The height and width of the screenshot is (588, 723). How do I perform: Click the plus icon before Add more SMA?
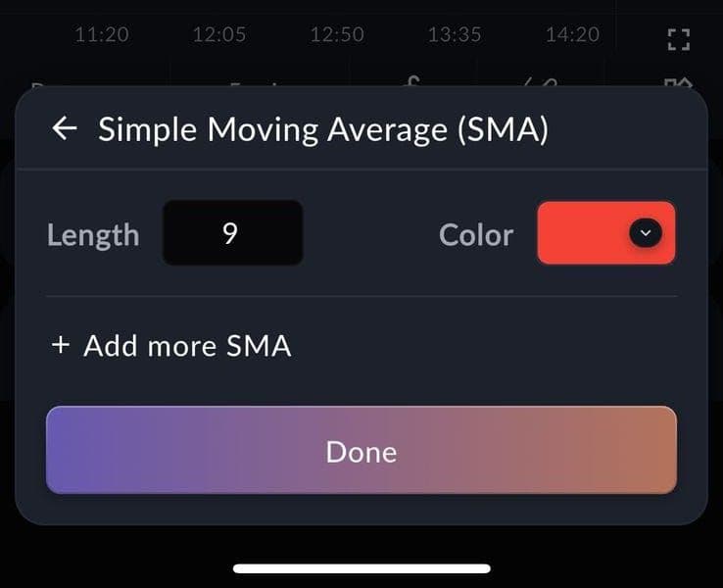61,345
